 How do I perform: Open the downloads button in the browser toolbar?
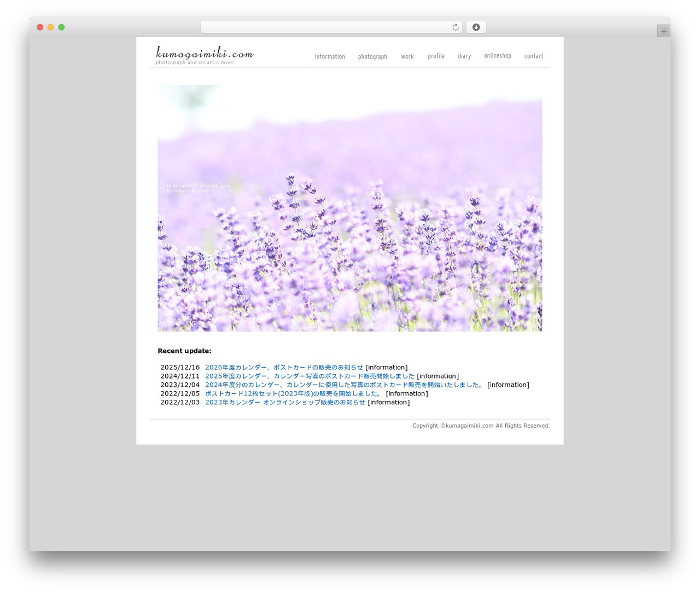[x=476, y=27]
